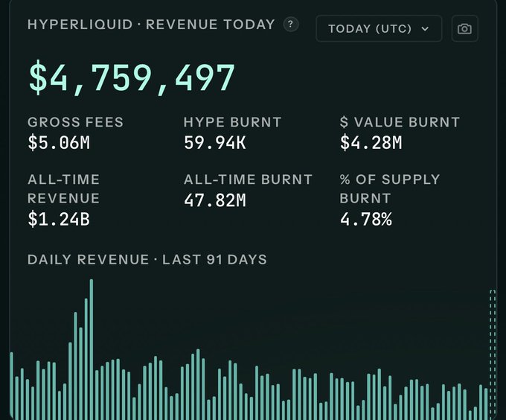Click the ALL-TIME BURNT label
The width and height of the screenshot is (506, 420).
tap(248, 179)
